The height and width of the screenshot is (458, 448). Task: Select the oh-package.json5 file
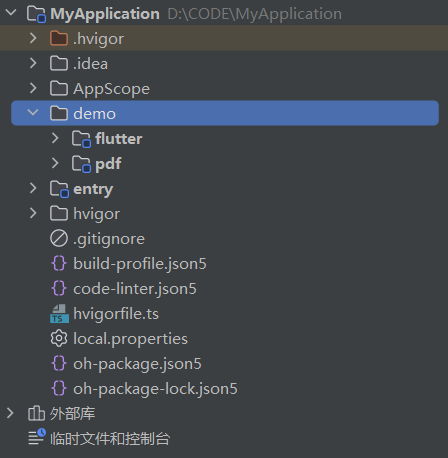pyautogui.click(x=137, y=364)
